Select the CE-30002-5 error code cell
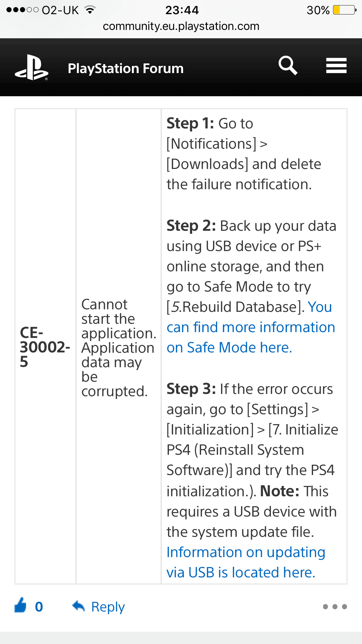 [45, 347]
